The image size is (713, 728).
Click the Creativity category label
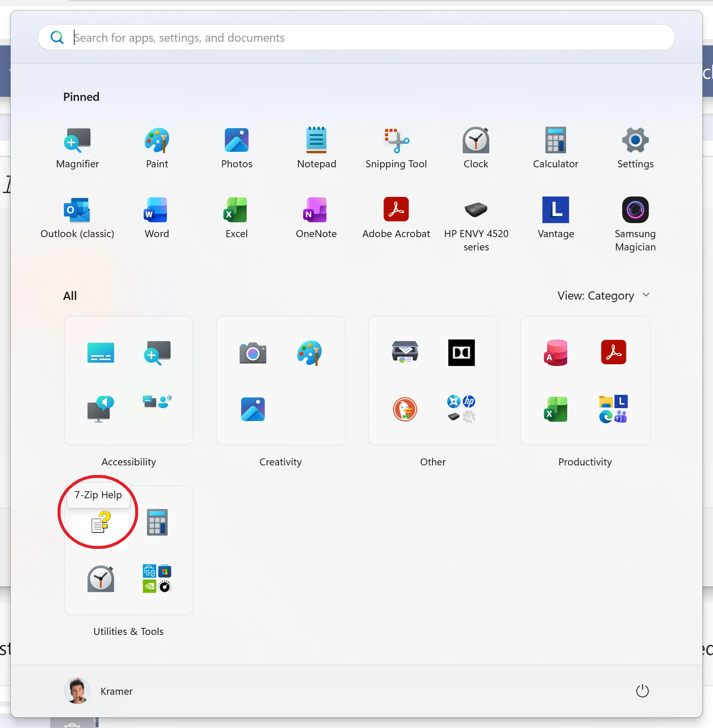pyautogui.click(x=281, y=462)
